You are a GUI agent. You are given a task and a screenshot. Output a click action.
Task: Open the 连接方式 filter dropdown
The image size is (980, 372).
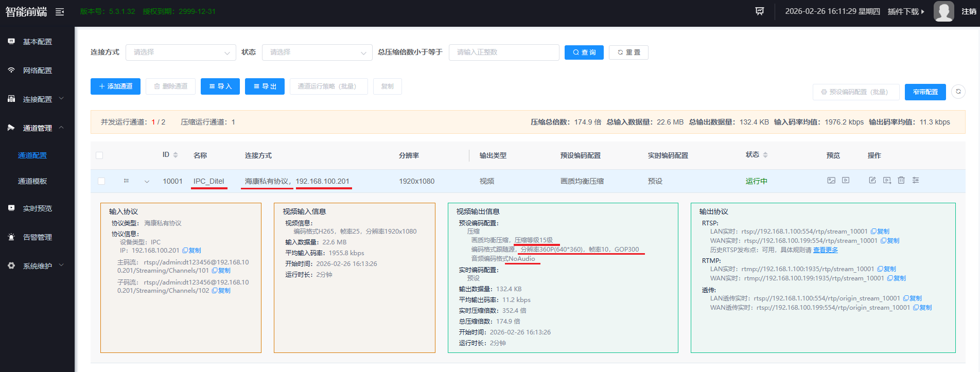pos(181,52)
